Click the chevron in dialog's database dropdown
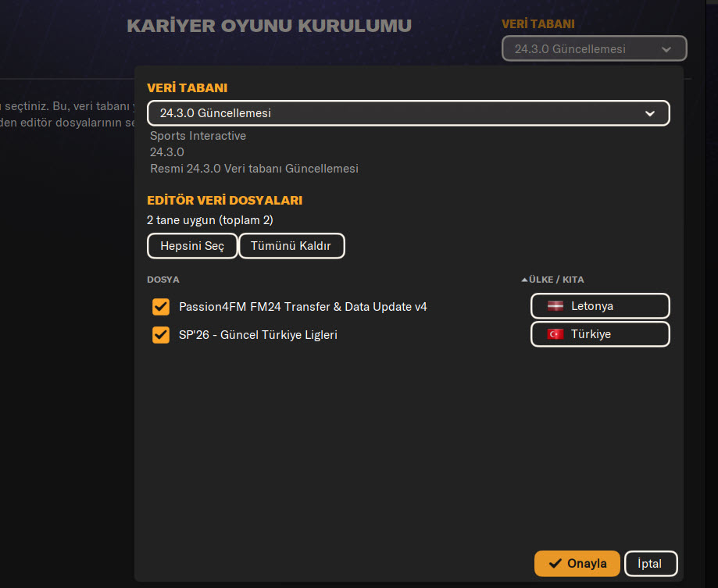Viewport: 718px width, 588px height. (x=649, y=113)
